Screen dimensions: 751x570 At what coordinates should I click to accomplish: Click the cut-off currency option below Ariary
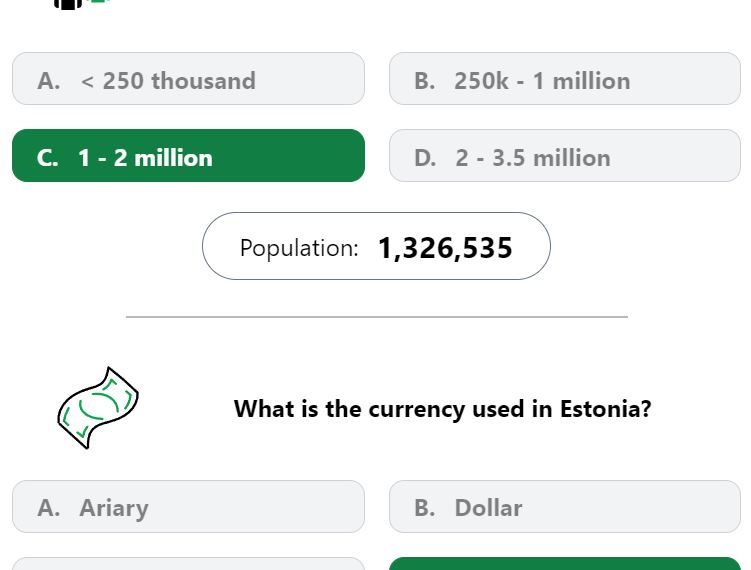tap(188, 564)
